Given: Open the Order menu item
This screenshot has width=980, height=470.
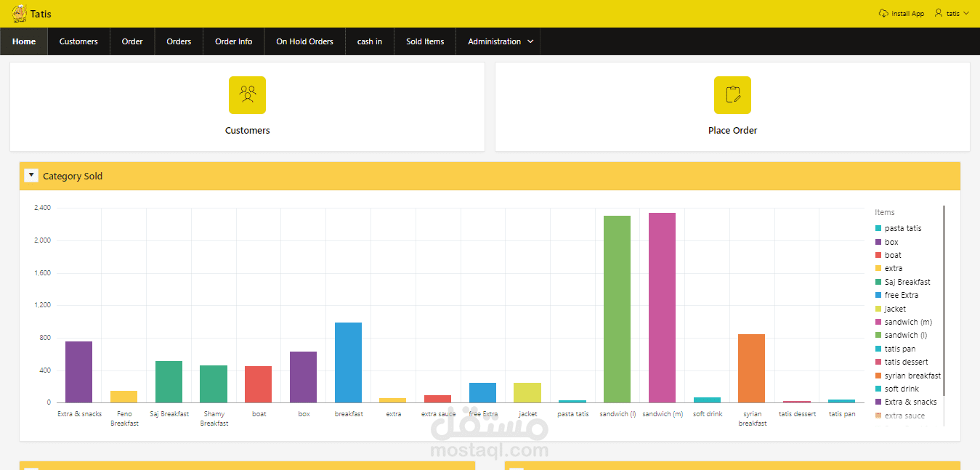Looking at the screenshot, I should coord(132,41).
